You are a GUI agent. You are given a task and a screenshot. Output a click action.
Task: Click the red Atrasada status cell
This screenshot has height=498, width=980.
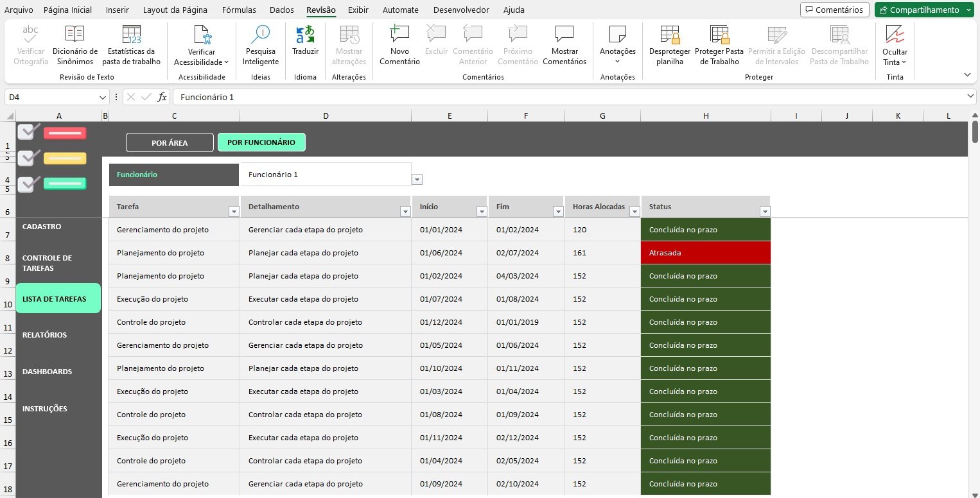pyautogui.click(x=705, y=253)
